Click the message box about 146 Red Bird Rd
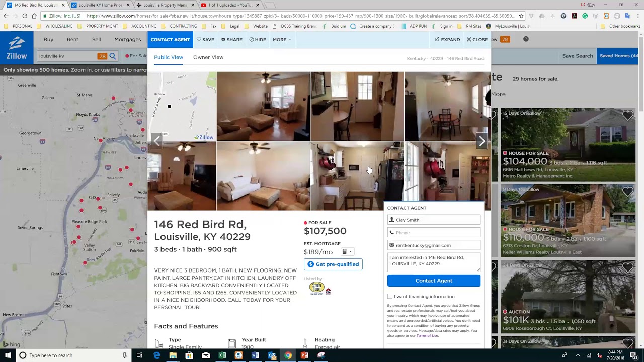 [x=434, y=262]
